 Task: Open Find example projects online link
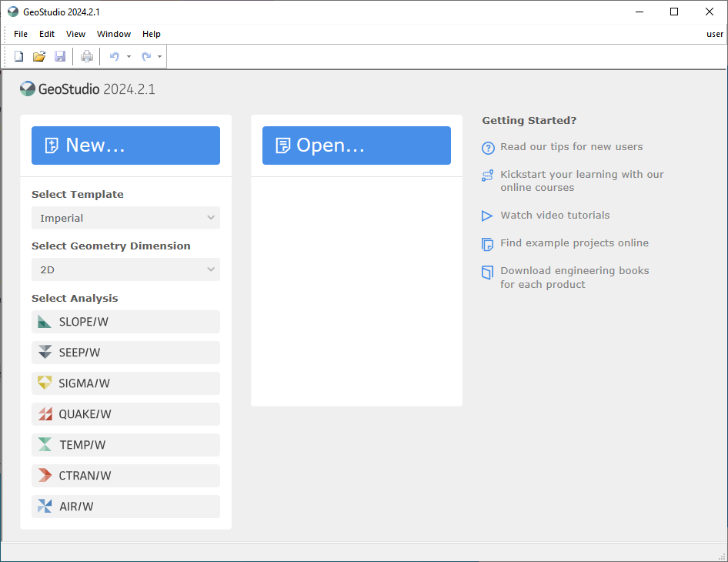pos(574,243)
